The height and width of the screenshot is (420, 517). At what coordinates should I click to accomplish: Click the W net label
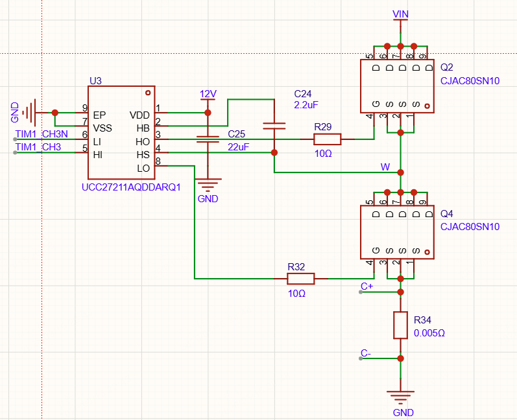pos(385,167)
